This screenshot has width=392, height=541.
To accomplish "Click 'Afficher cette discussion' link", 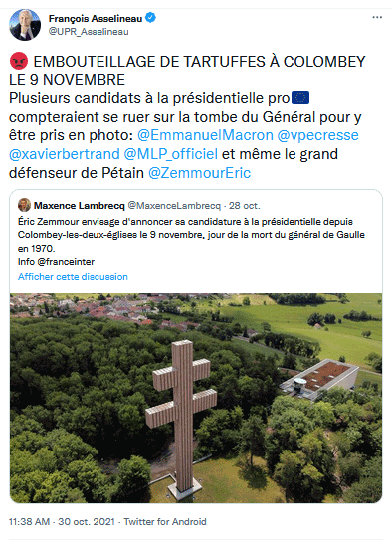I will click(73, 277).
